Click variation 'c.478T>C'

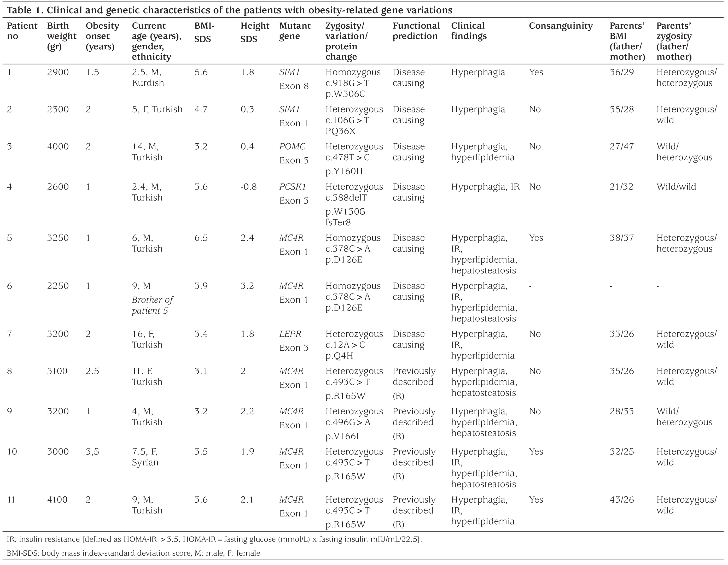347,157
